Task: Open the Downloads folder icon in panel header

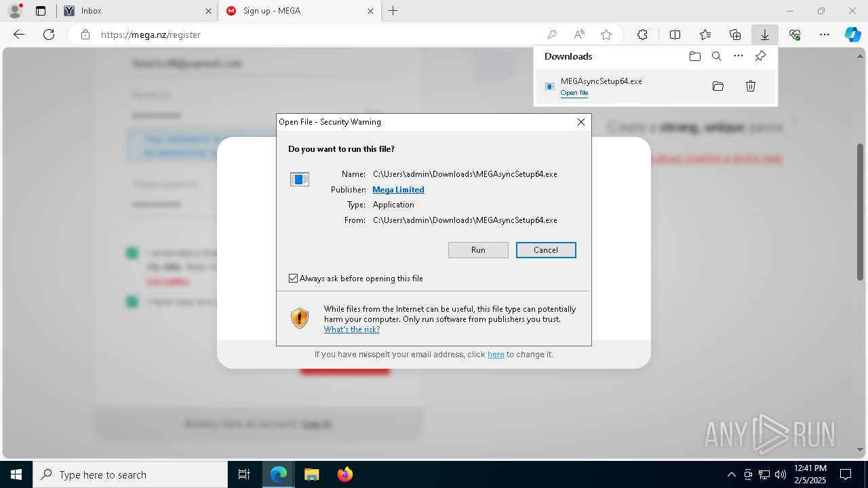Action: [x=695, y=56]
